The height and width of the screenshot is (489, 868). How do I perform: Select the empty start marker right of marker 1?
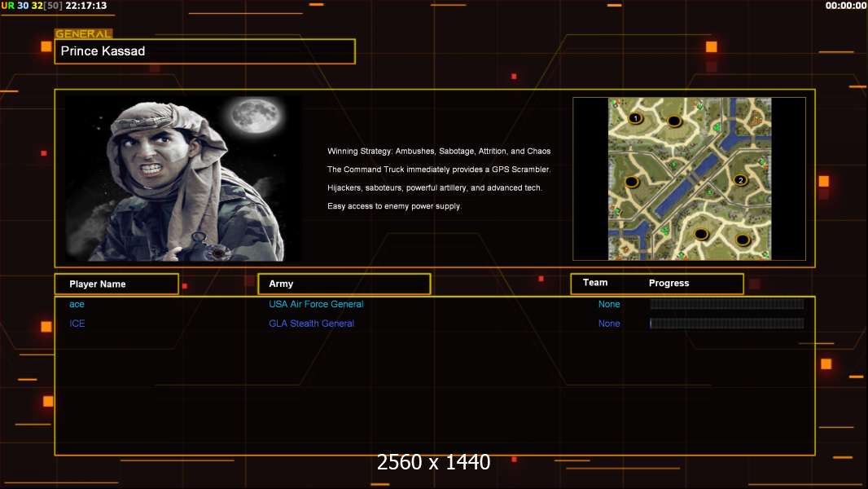point(673,121)
